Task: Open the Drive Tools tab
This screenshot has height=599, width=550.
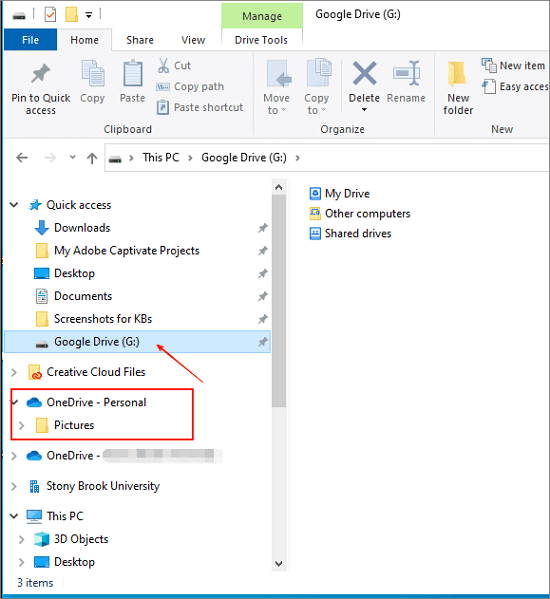Action: pyautogui.click(x=261, y=40)
